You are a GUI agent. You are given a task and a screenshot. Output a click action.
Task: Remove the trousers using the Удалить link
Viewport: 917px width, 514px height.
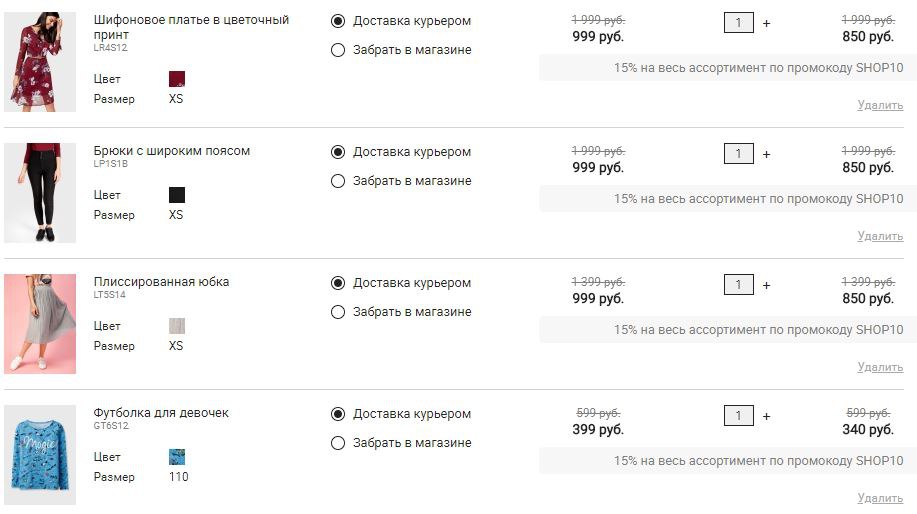[880, 236]
